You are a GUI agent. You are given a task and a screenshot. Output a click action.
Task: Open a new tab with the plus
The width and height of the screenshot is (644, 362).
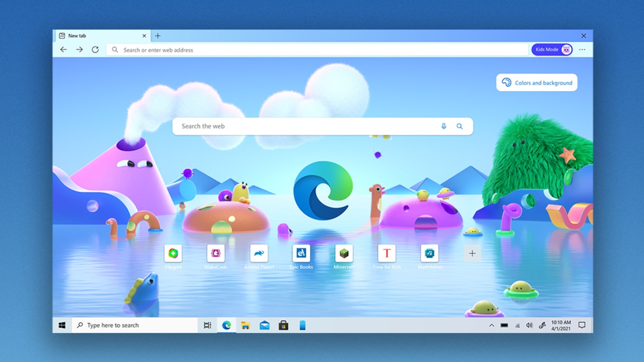pyautogui.click(x=158, y=35)
